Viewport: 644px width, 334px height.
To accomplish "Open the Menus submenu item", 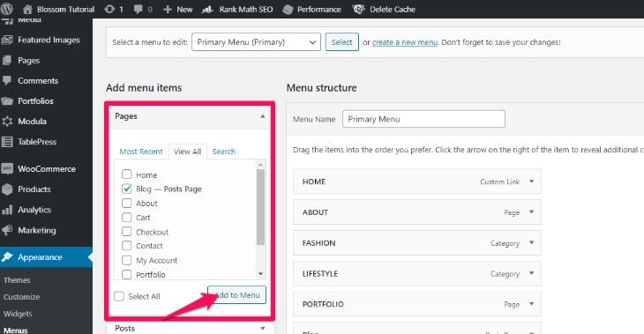I will [16, 330].
